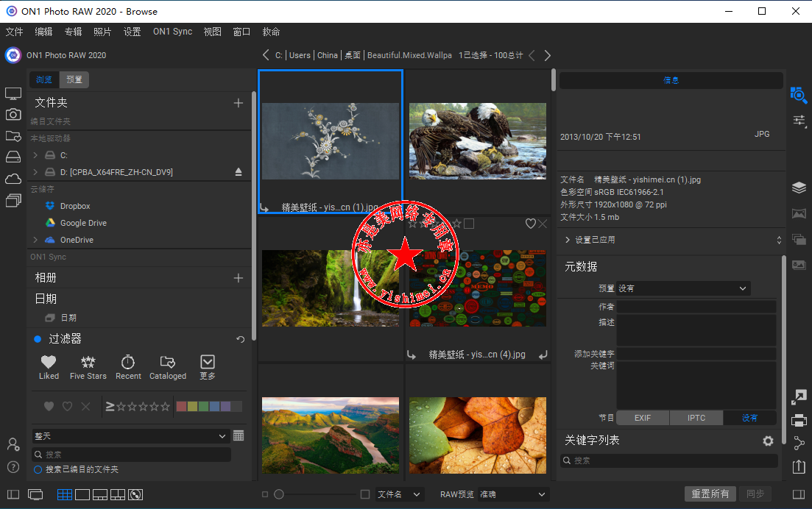
Task: Click the Export upload icon
Action: click(799, 466)
